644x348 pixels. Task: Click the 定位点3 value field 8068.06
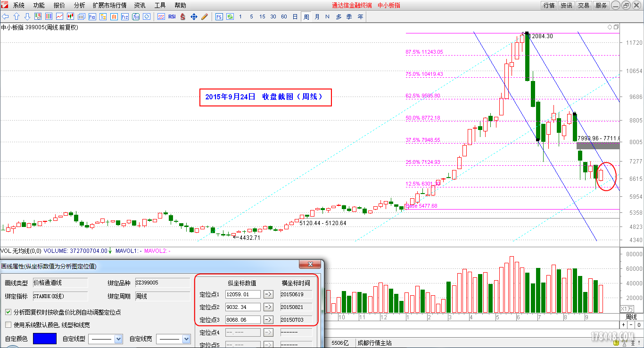[x=243, y=320]
